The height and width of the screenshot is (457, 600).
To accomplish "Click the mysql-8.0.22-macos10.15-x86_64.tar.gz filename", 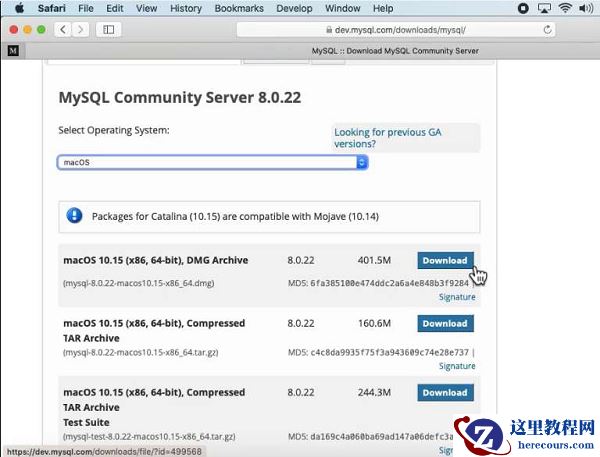I will pos(140,353).
